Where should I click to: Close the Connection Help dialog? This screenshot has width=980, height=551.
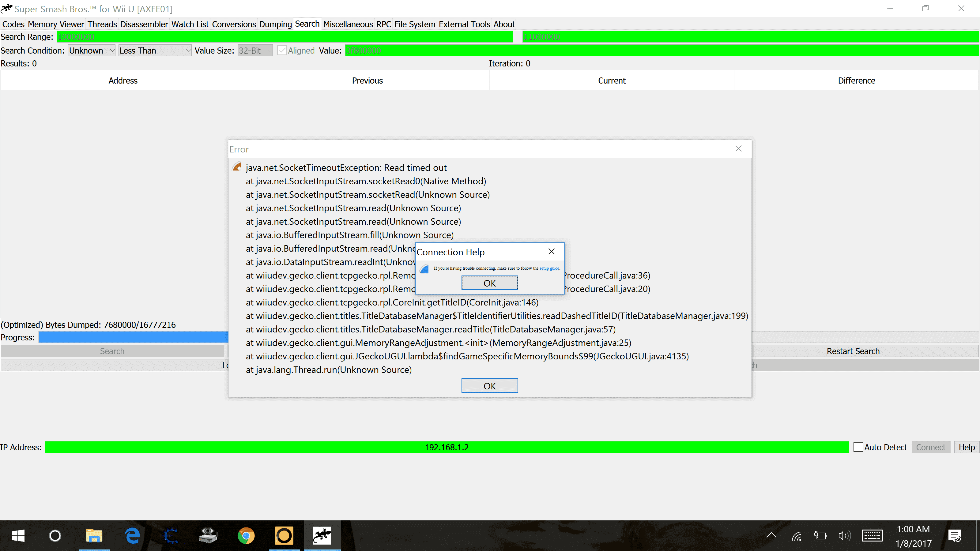(552, 251)
